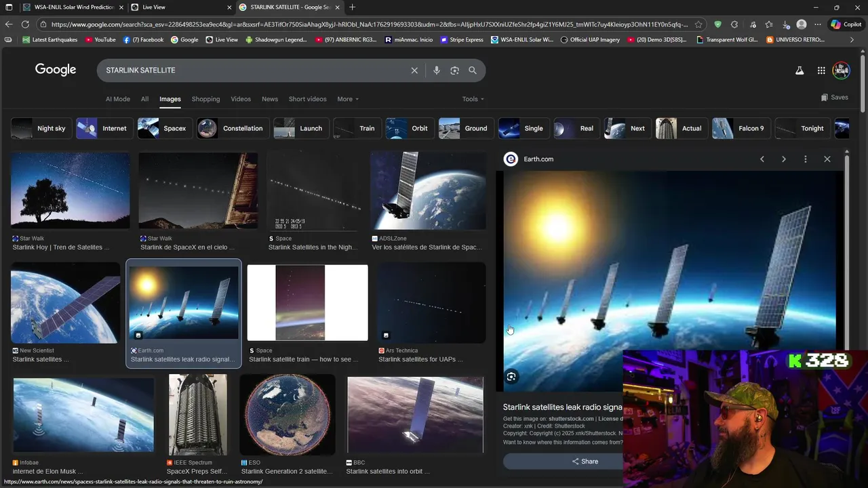The width and height of the screenshot is (868, 488).
Task: Go to previous image in preview panel
Action: click(x=762, y=159)
